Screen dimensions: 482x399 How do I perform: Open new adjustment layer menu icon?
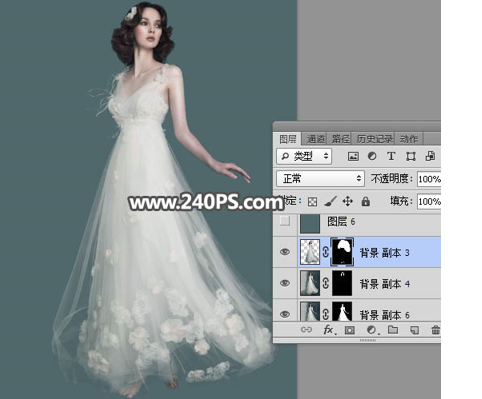(x=372, y=330)
